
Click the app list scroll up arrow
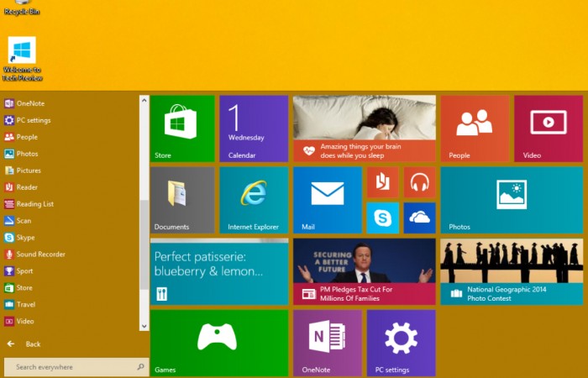point(144,101)
